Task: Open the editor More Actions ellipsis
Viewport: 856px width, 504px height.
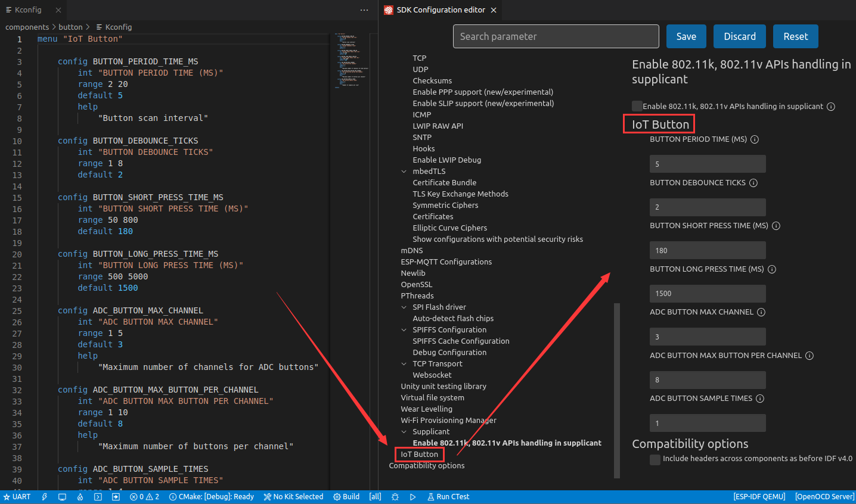Action: (x=364, y=10)
